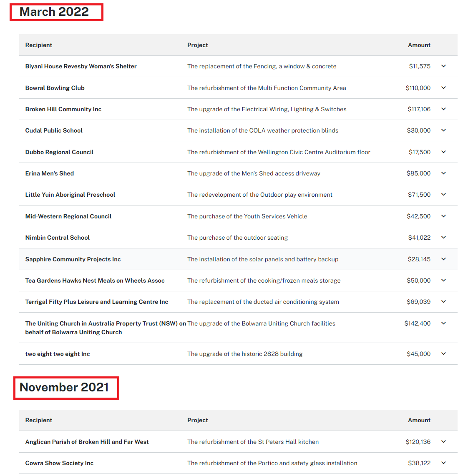The width and height of the screenshot is (463, 476).
Task: Click the $50,000 amount
Action: pos(419,280)
